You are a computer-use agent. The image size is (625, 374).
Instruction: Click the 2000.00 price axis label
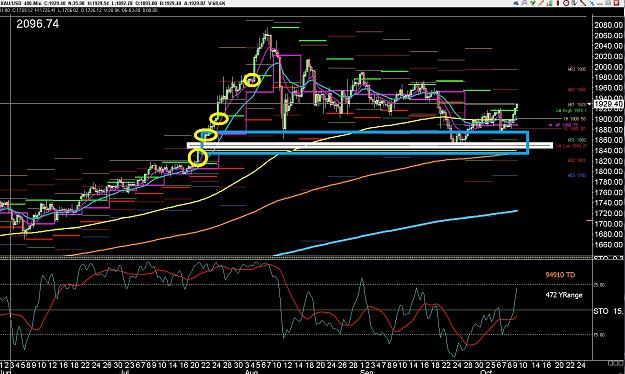(x=608, y=67)
